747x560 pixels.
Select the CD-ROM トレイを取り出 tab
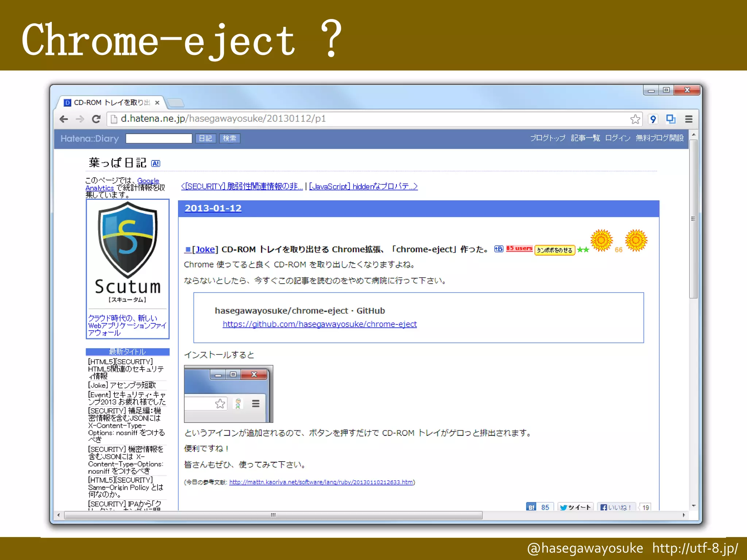tap(111, 103)
